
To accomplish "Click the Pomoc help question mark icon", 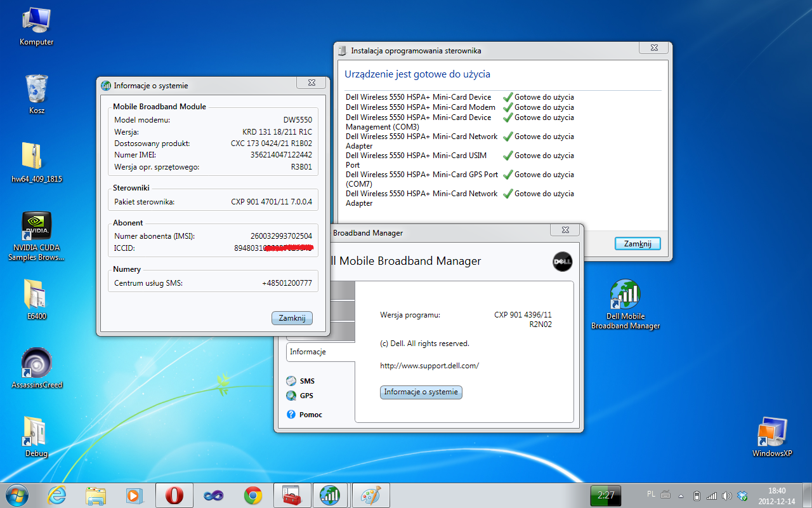I will click(291, 414).
